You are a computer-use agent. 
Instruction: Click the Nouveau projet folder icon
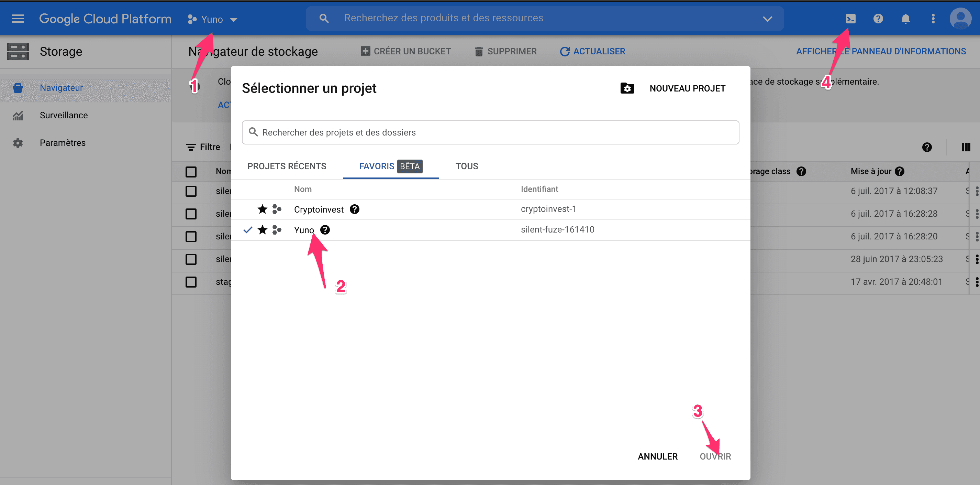[x=627, y=88]
